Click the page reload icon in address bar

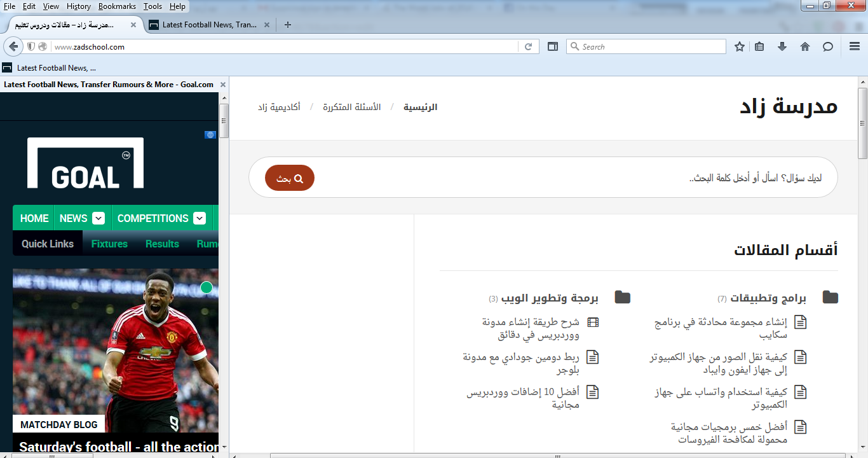point(528,46)
